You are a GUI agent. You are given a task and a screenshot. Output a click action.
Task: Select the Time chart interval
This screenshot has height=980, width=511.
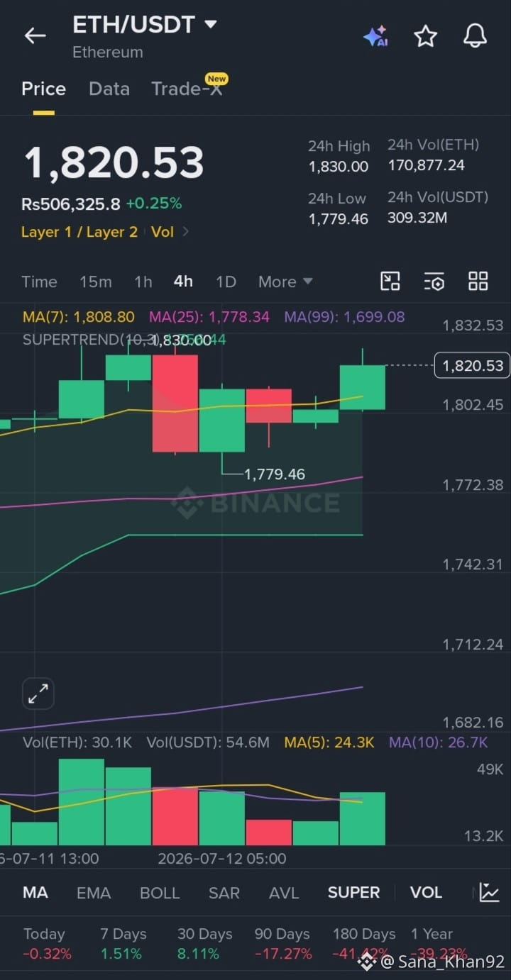(39, 282)
